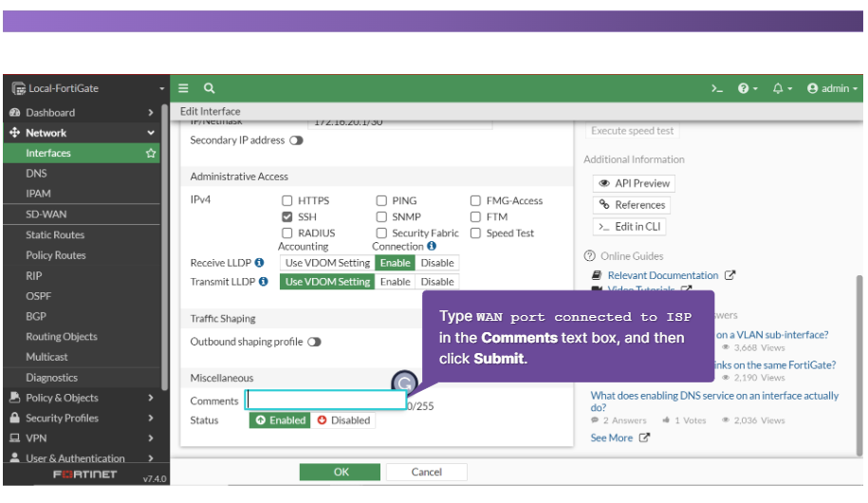Set Status to Disabled
The height and width of the screenshot is (503, 868).
click(343, 419)
